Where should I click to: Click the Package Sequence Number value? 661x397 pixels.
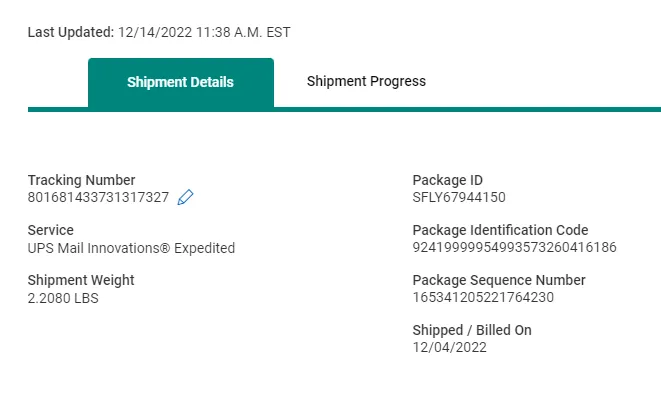pos(483,298)
